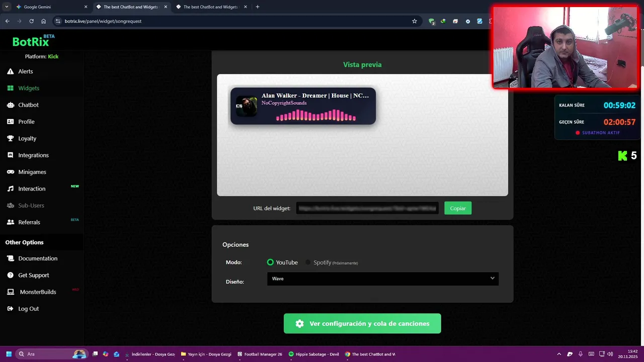Open the Windows Start menu
Screen dimensions: 644x362
(x=8, y=354)
